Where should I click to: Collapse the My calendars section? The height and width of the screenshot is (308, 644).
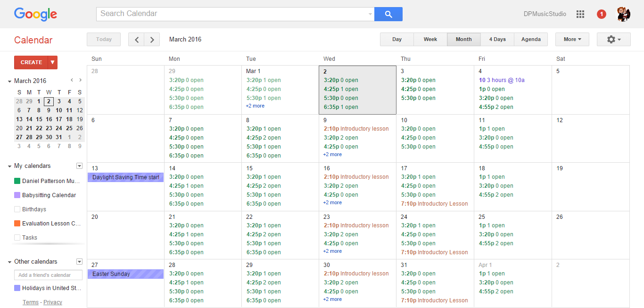(9, 166)
